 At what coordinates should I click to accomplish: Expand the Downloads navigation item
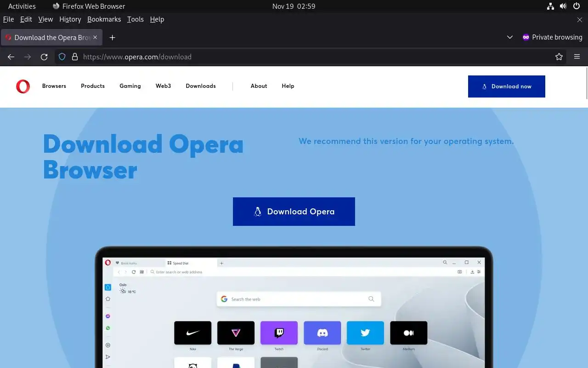tap(201, 86)
